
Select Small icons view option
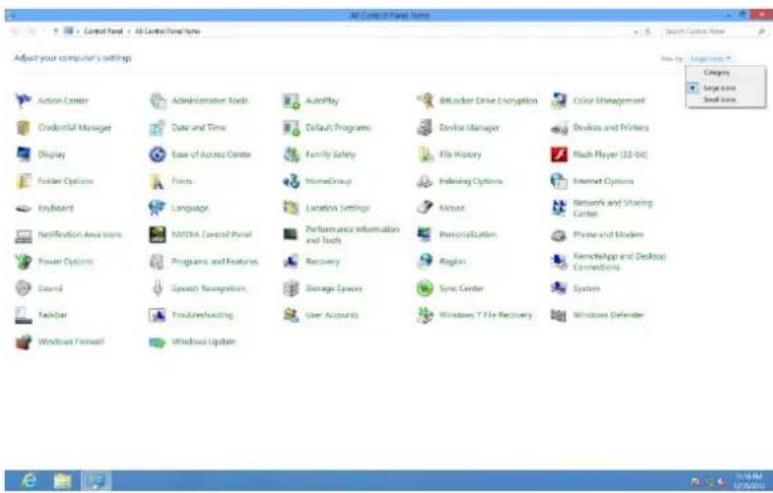pyautogui.click(x=719, y=100)
